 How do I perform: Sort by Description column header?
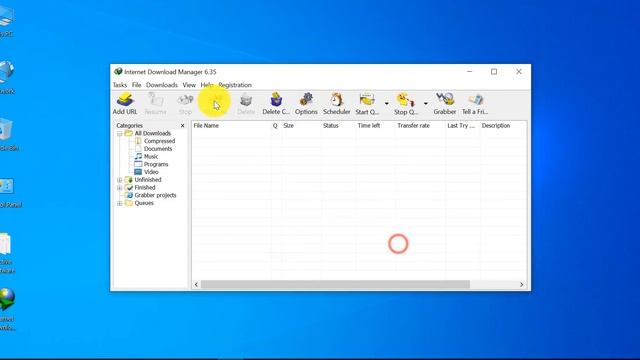click(504, 126)
